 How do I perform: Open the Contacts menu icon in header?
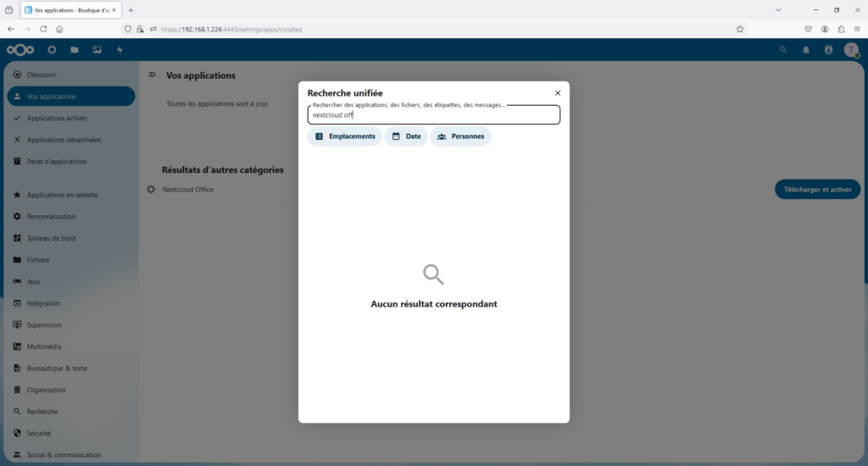(828, 50)
